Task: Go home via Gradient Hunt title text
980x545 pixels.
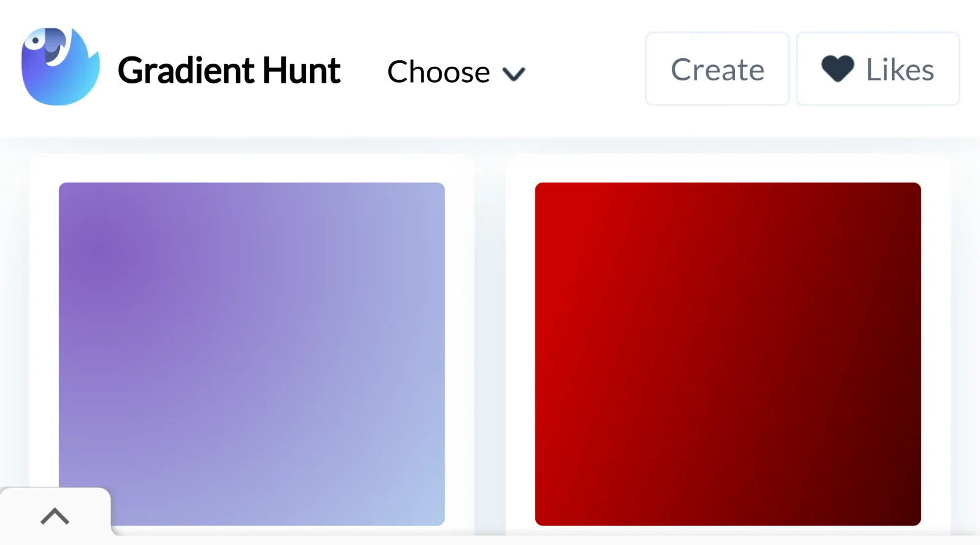Action: tap(229, 71)
